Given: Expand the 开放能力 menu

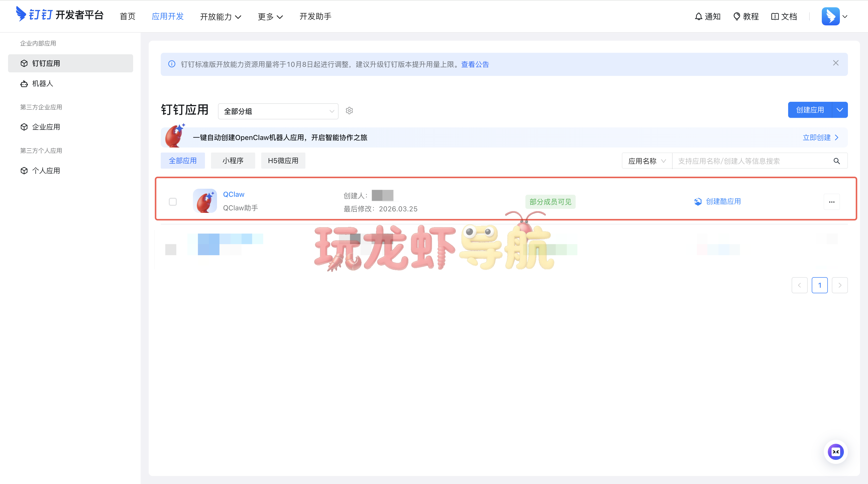Looking at the screenshot, I should [220, 17].
